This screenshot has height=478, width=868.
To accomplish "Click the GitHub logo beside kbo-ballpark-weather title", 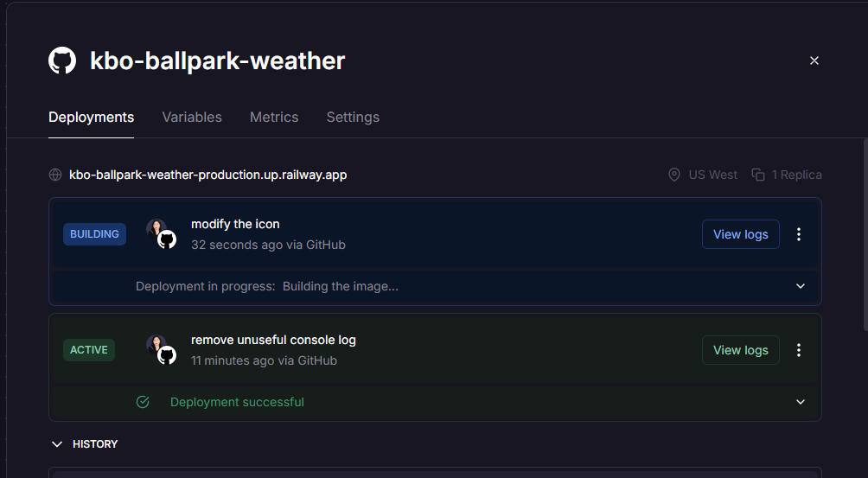I will pos(62,61).
